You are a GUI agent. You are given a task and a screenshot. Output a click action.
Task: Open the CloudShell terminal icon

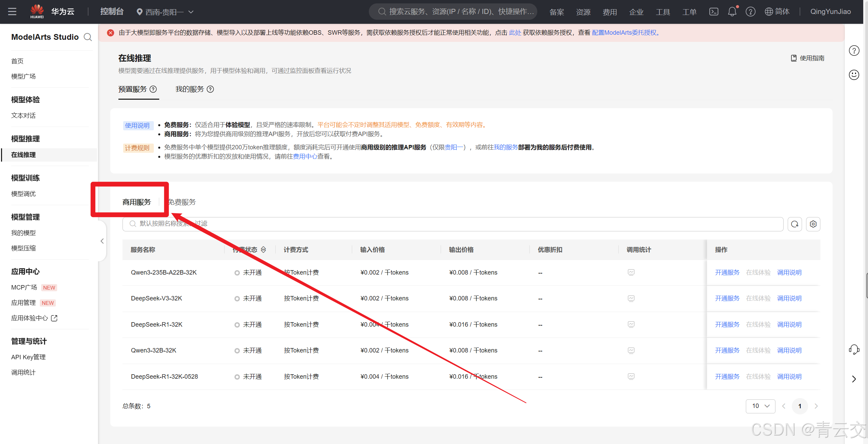(714, 12)
